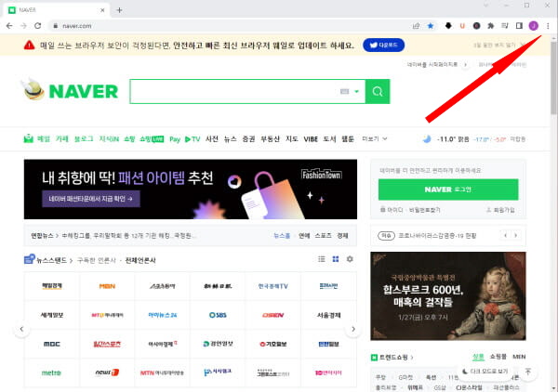
Task: Open the VIBE menu link
Action: coord(311,139)
